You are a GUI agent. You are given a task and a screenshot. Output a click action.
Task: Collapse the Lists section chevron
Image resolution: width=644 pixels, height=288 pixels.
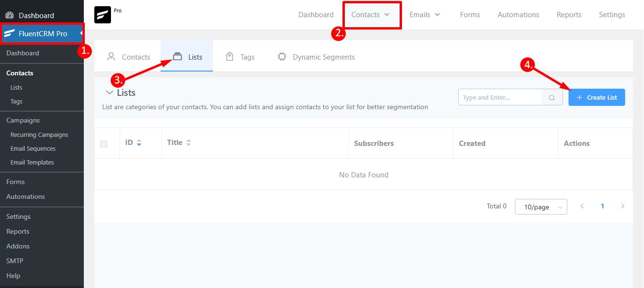point(110,93)
